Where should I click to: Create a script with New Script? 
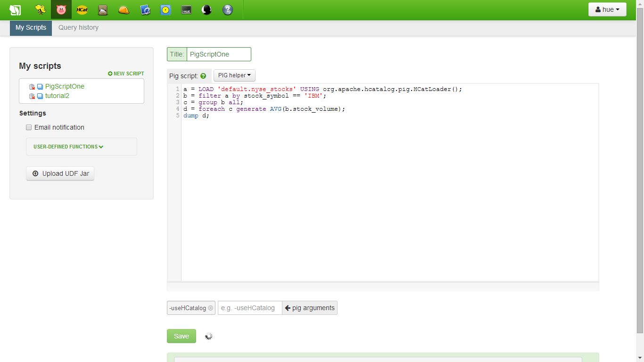click(x=126, y=74)
